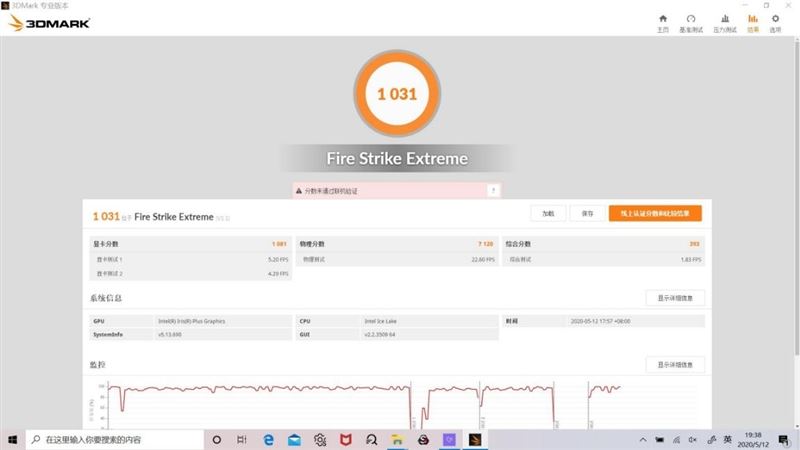Click the warning triangle in validation banner
The width and height of the screenshot is (800, 450).
(x=299, y=191)
